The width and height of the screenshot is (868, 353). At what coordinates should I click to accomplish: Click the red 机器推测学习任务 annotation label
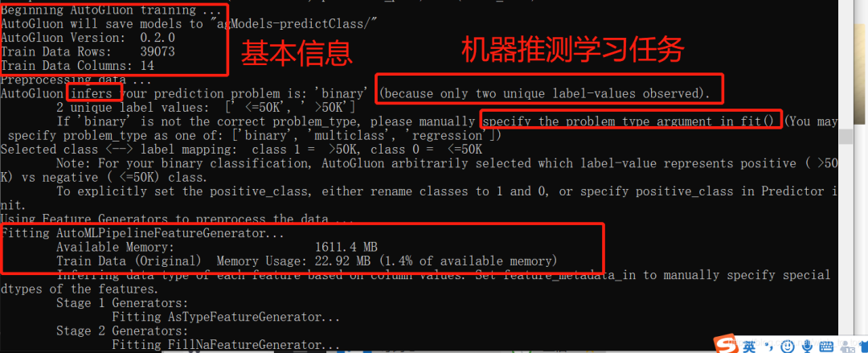pos(572,51)
